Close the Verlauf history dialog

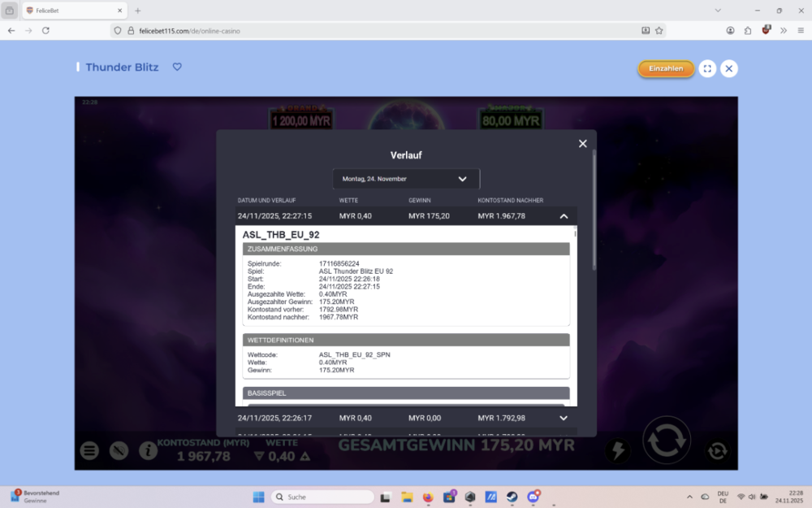pos(582,144)
